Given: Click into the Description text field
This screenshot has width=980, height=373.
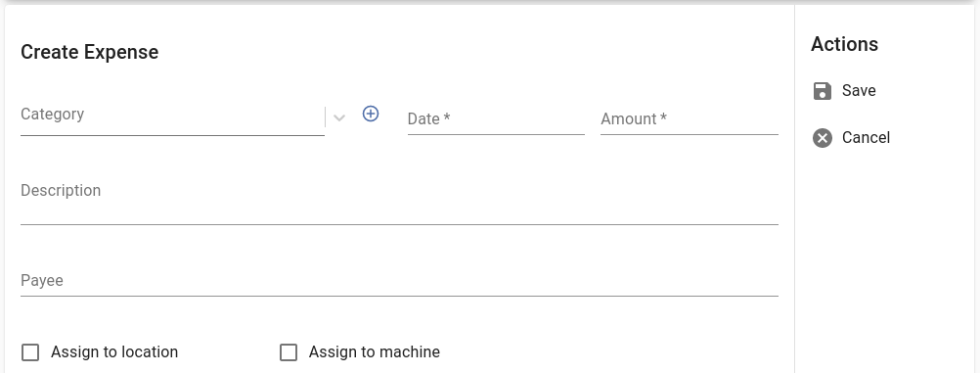Looking at the screenshot, I should tap(399, 201).
